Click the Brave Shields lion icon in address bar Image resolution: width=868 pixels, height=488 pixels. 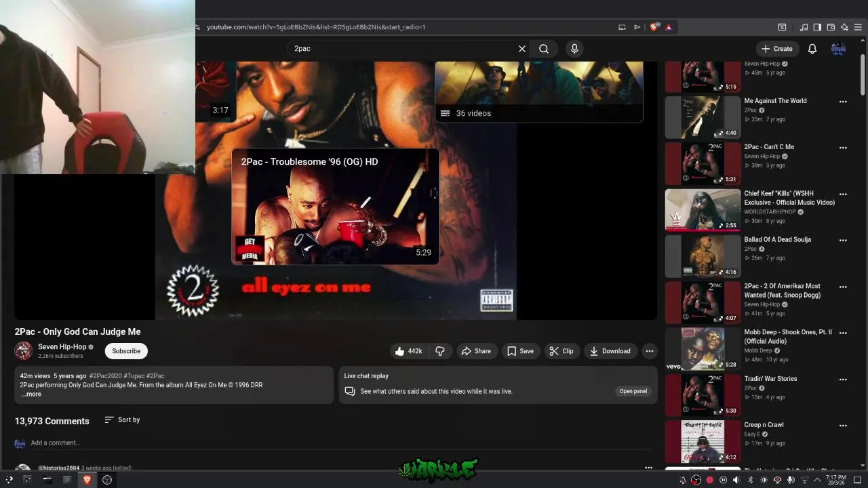click(654, 27)
